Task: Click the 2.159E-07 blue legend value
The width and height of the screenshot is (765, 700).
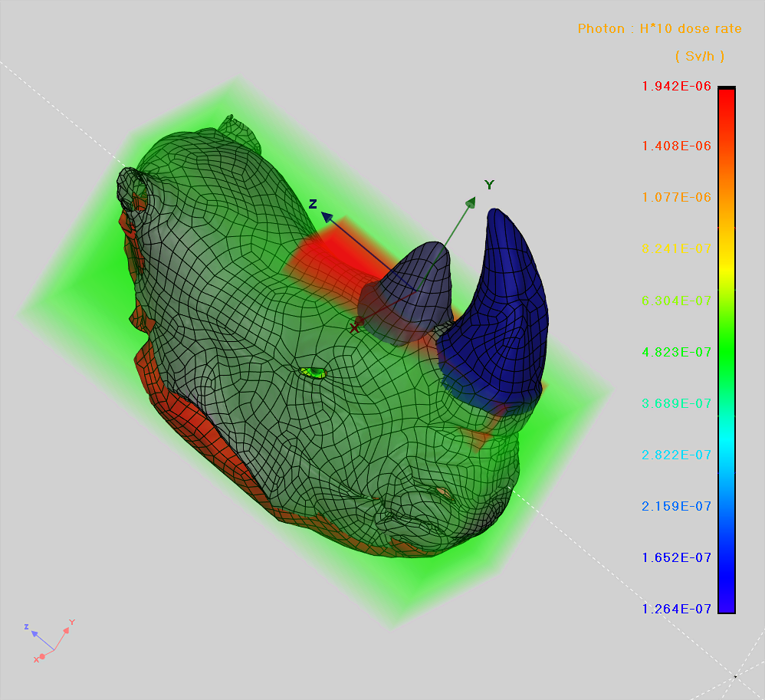Action: click(675, 506)
